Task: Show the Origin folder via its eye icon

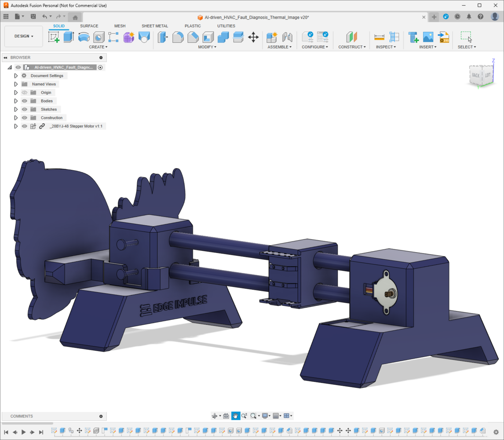Action: (x=25, y=93)
